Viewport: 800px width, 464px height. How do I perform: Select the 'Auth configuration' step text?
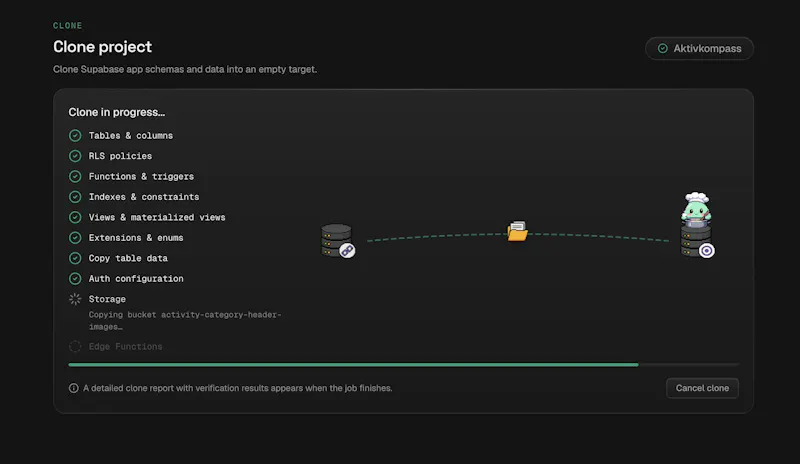136,278
